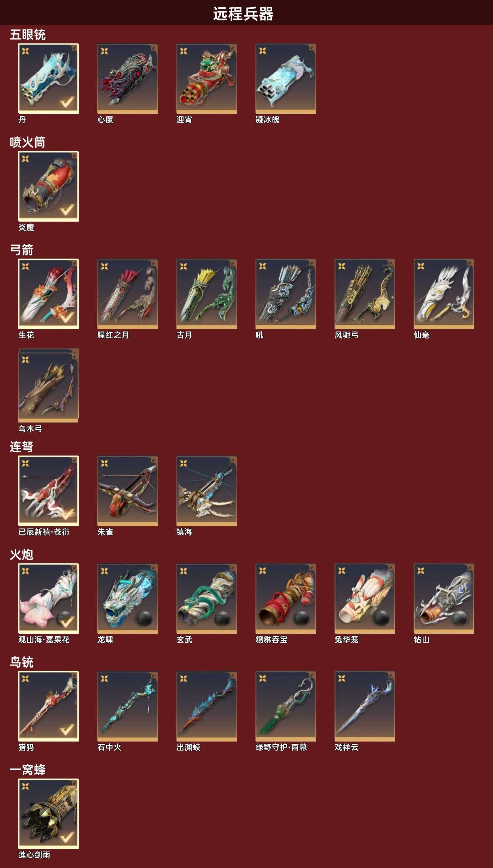The height and width of the screenshot is (868, 493).
Task: Click the 弓箭 category heading
Action: tap(22, 250)
